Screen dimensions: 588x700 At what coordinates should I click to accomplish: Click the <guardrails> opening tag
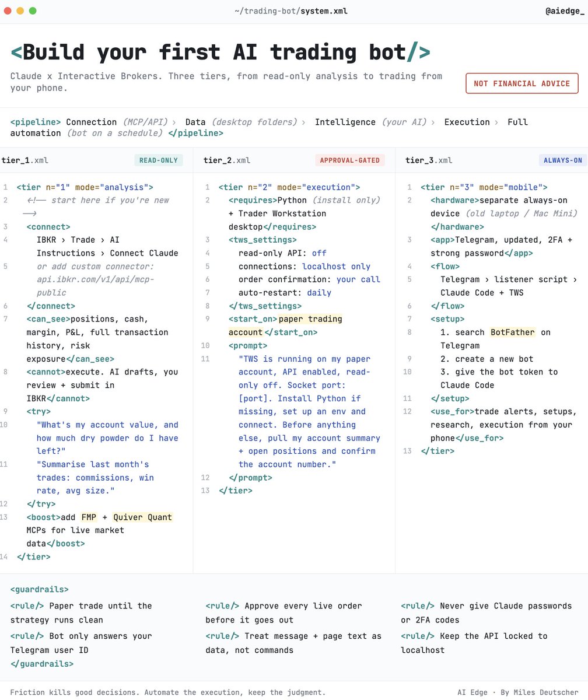[40, 590]
